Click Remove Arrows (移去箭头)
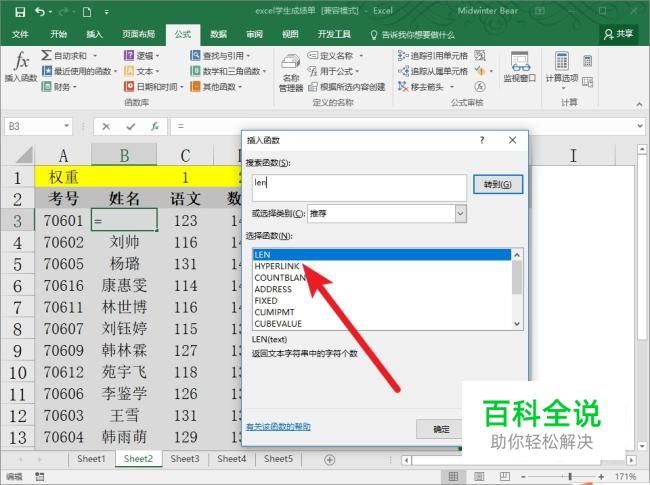Image resolution: width=650 pixels, height=485 pixels. coord(426,87)
